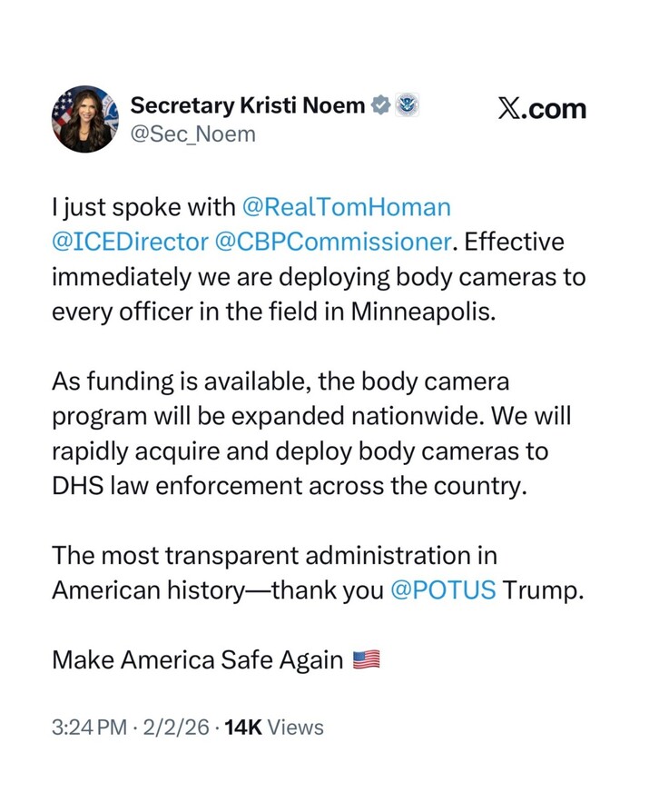Open the @POTUS mention

[443, 589]
